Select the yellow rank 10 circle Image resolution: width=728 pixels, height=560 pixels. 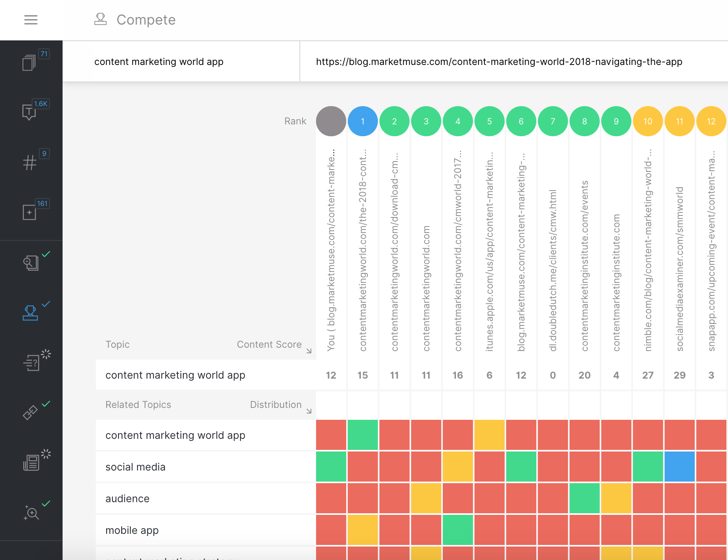tap(648, 121)
